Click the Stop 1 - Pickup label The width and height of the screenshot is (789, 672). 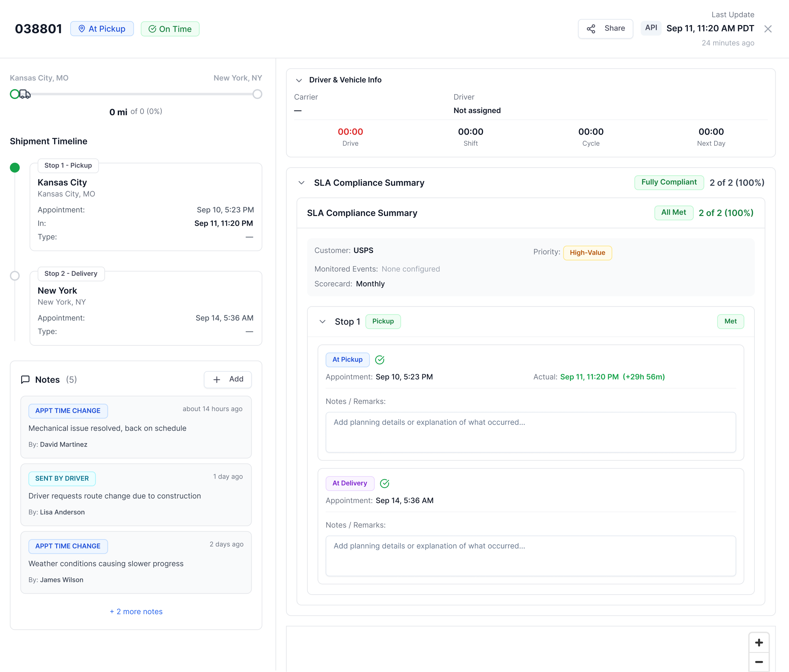[68, 166]
